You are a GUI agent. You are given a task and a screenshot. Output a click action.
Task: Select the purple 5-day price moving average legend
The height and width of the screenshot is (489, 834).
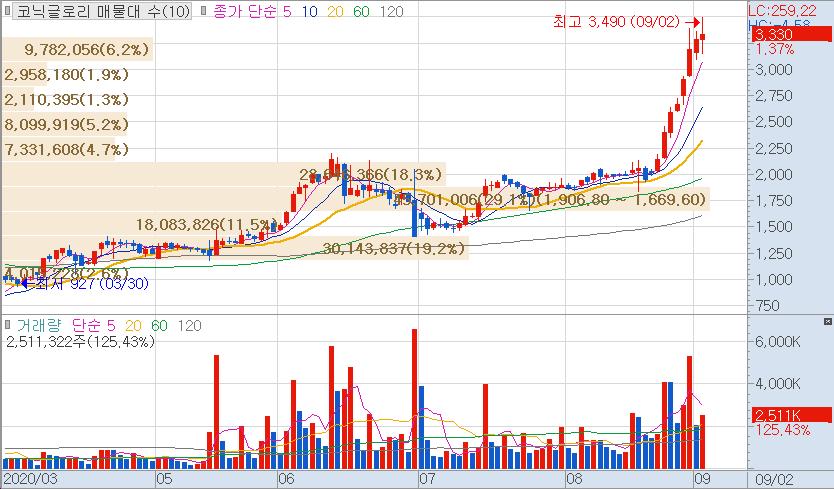(x=287, y=11)
